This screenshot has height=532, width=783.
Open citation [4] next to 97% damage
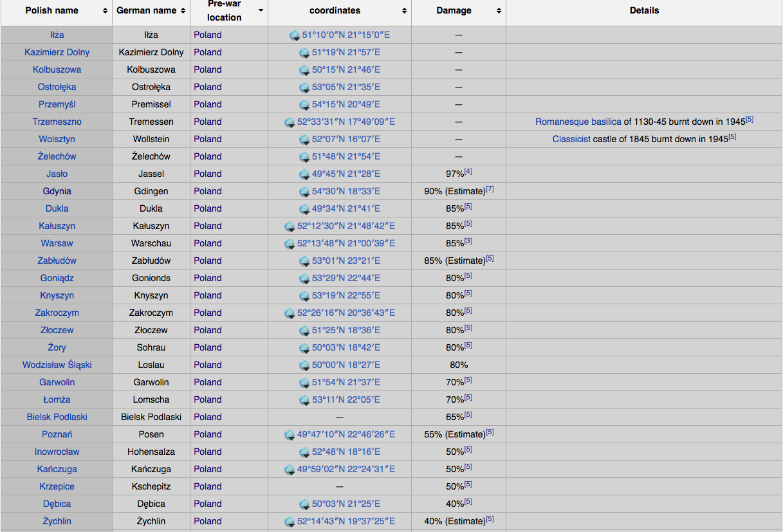468,172
